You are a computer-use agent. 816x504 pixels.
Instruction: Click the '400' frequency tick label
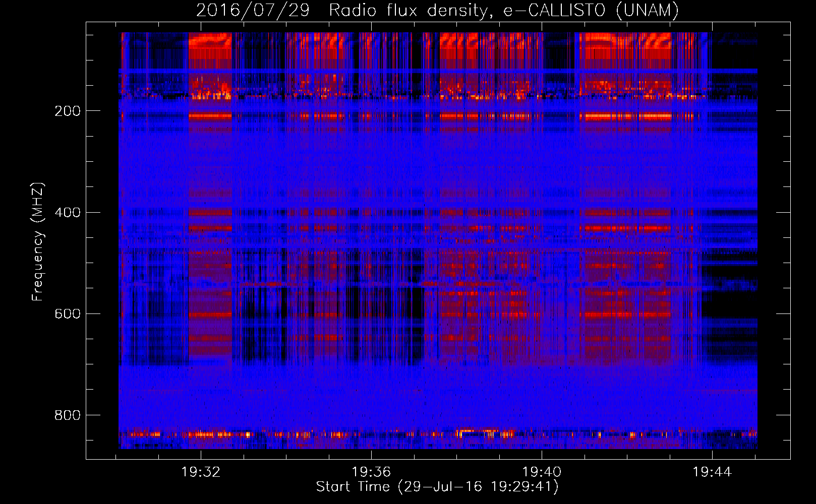coord(68,212)
